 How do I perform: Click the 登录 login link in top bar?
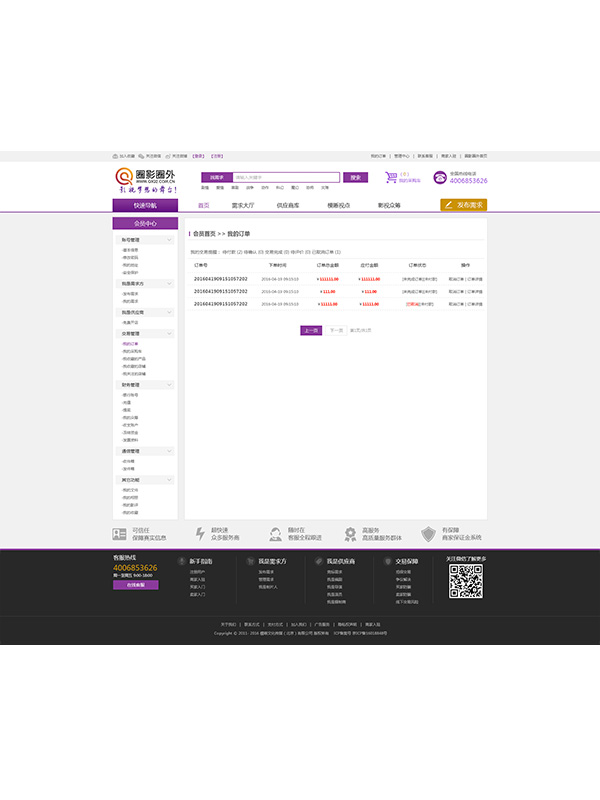point(198,156)
